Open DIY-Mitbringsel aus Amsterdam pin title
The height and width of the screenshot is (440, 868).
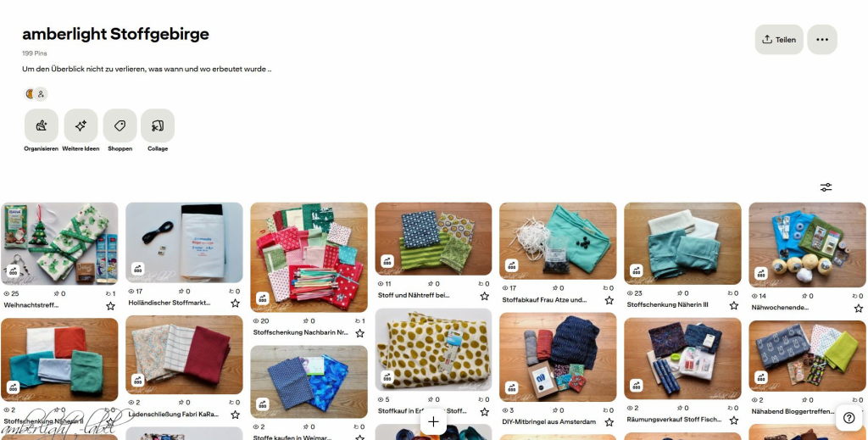tap(549, 421)
